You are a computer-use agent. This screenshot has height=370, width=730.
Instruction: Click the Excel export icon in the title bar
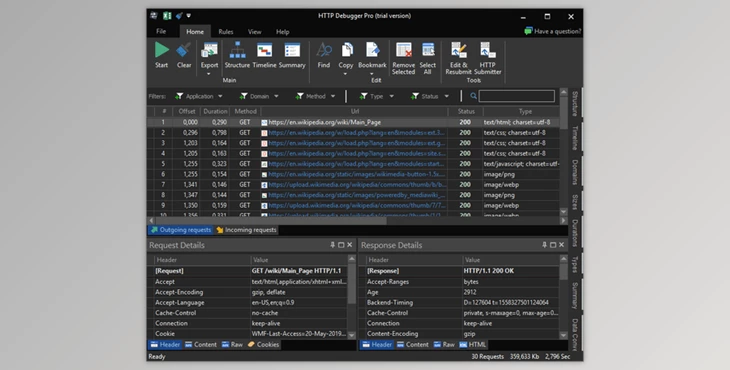pos(167,16)
